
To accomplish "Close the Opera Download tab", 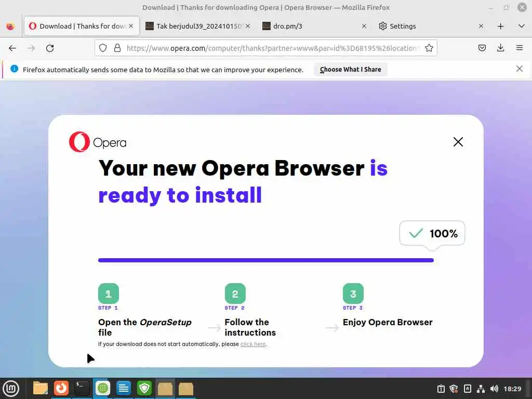I will (x=131, y=26).
